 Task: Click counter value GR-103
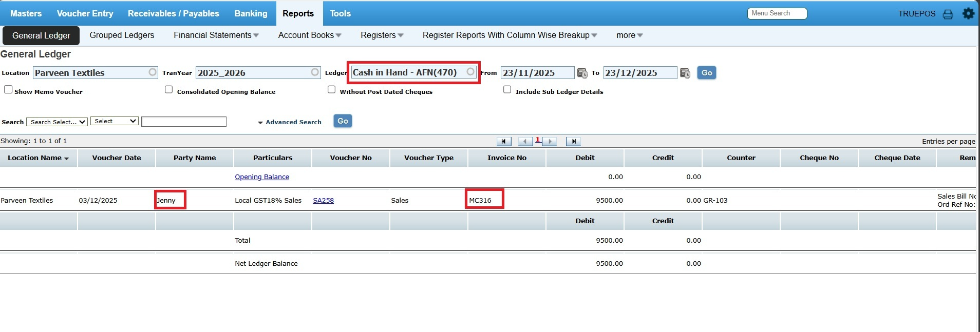715,201
